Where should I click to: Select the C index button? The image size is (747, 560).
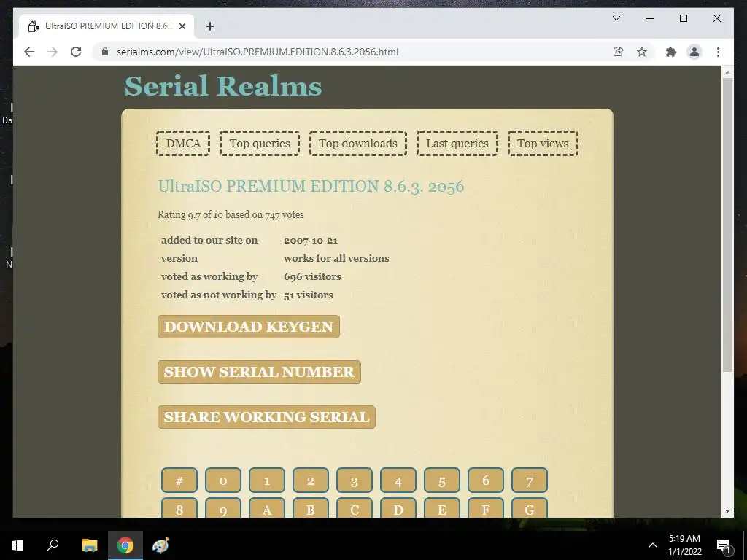coord(355,508)
